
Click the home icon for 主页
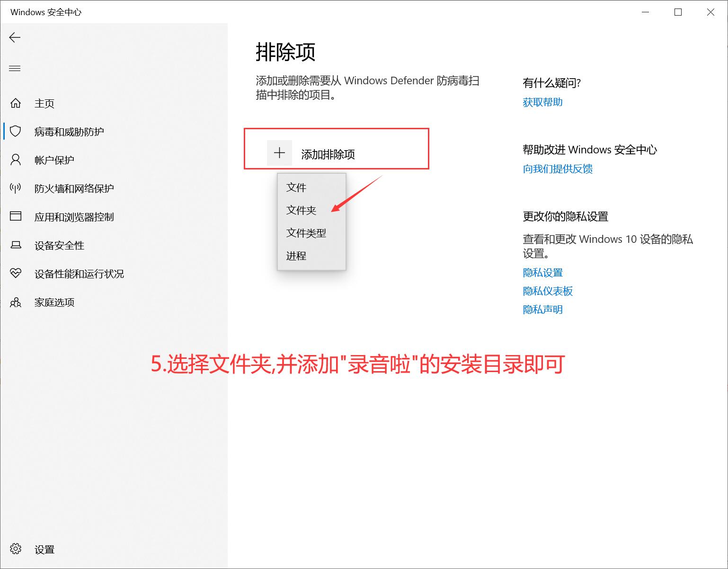coord(16,103)
